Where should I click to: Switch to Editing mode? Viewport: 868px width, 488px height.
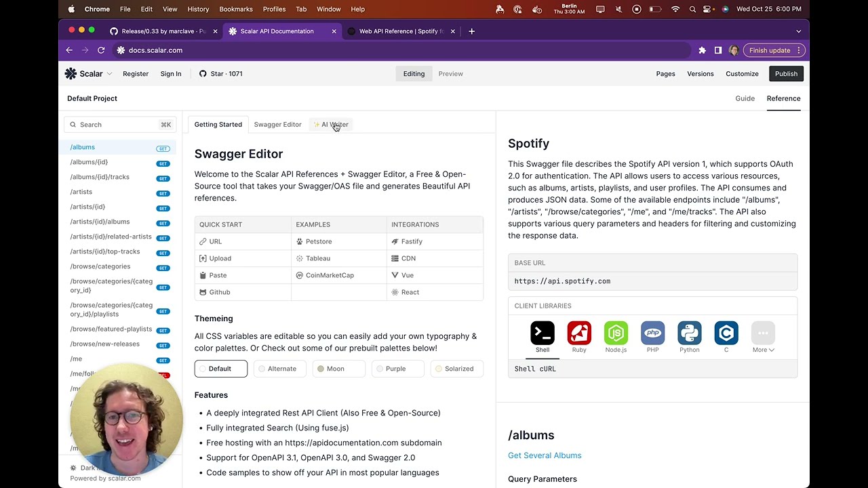[414, 74]
